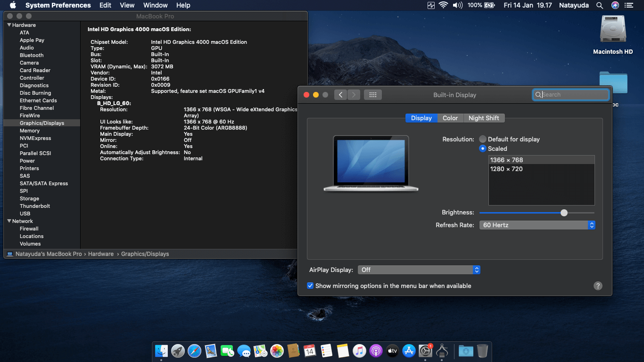Open the AirPlay Display dropdown
The width and height of the screenshot is (644, 362).
(419, 270)
